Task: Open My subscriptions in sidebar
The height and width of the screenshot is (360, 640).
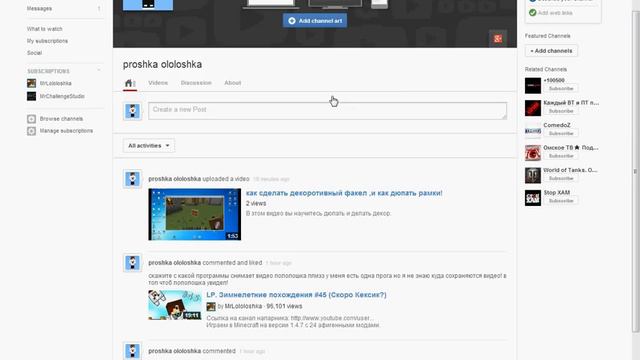Action: (47, 41)
